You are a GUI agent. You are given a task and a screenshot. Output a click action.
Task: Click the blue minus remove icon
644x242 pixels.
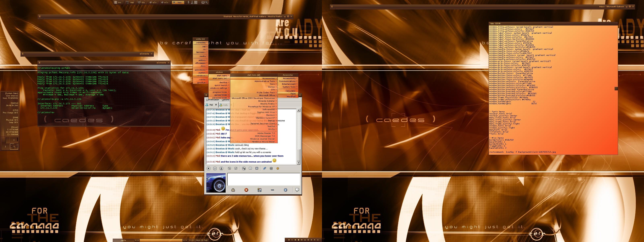click(272, 190)
